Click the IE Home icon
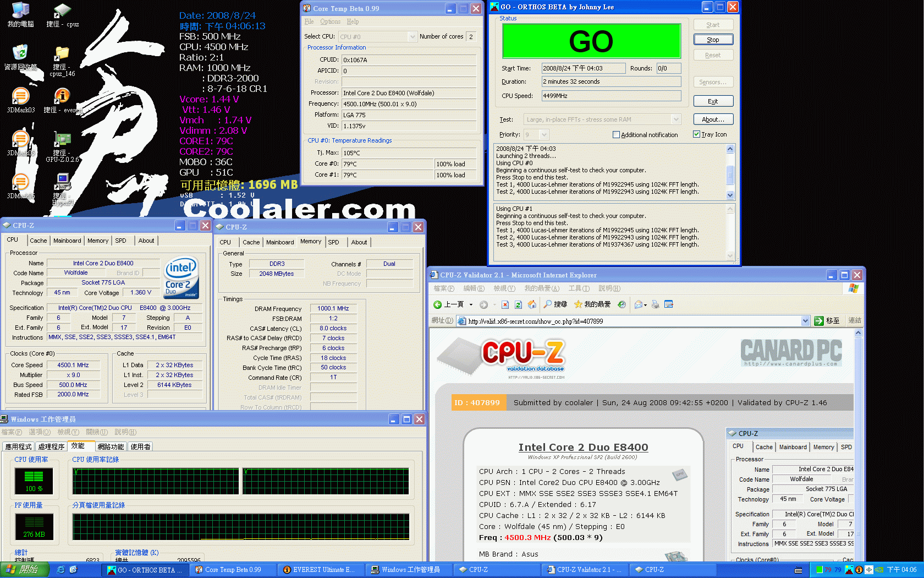This screenshot has width=924, height=578. (532, 304)
